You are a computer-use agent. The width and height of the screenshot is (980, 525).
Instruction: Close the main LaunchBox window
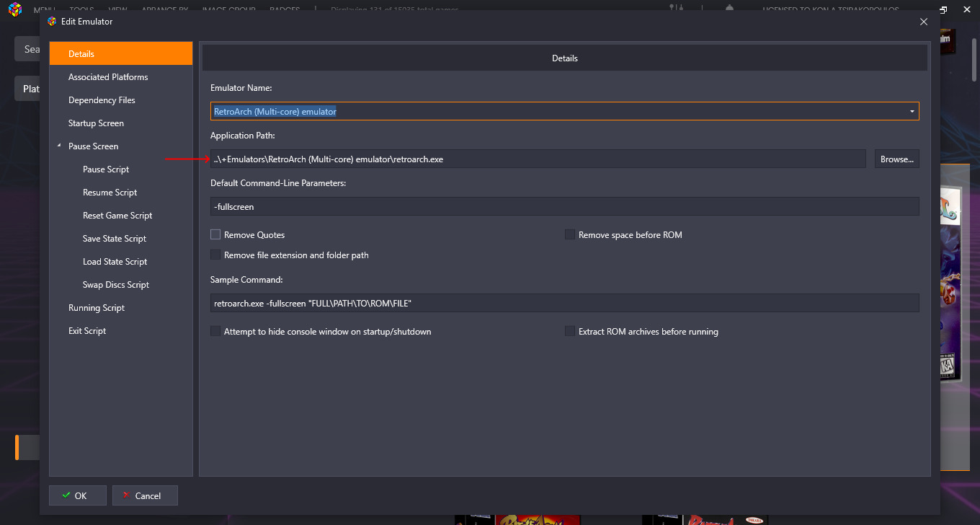(x=967, y=9)
